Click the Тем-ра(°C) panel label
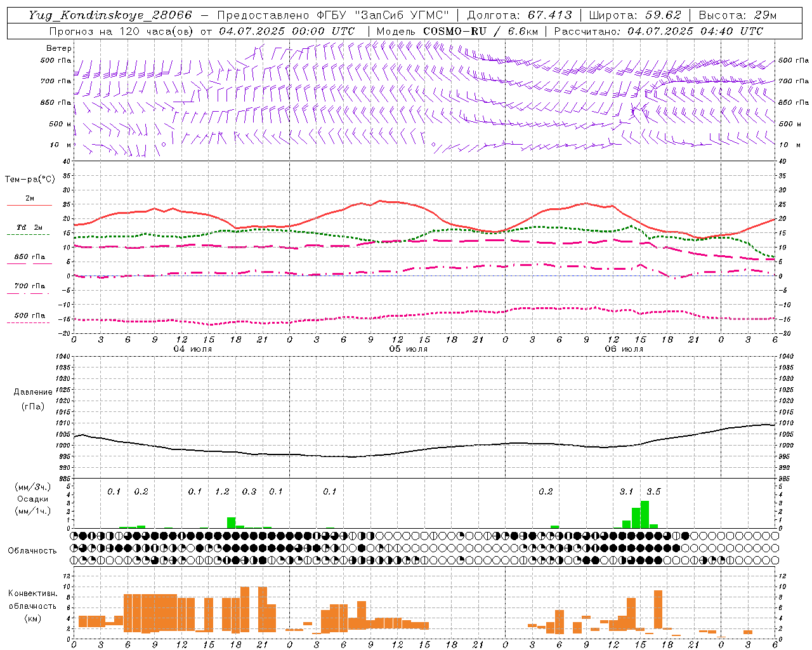 [x=30, y=180]
